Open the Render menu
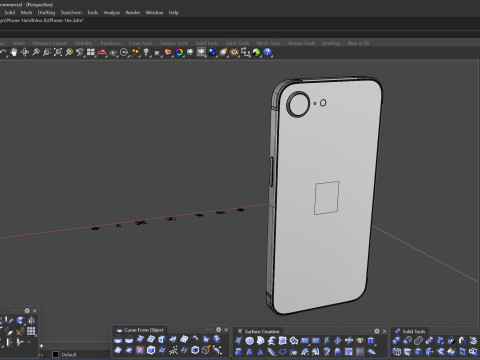The image size is (480, 360). point(133,13)
